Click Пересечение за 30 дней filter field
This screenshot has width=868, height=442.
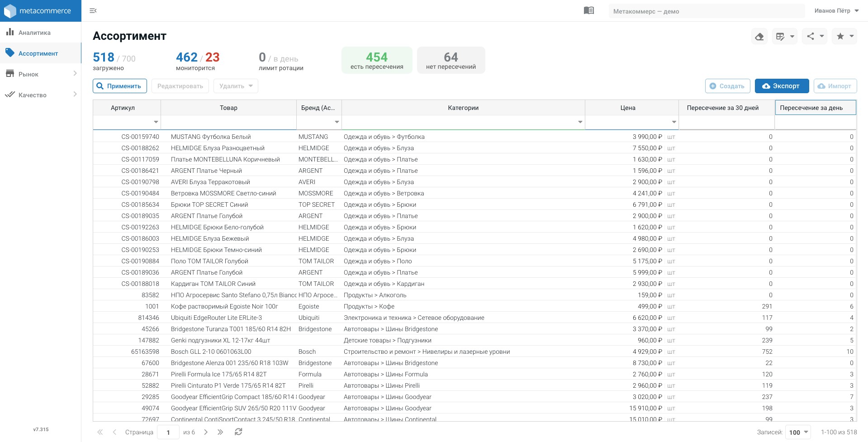[727, 122]
